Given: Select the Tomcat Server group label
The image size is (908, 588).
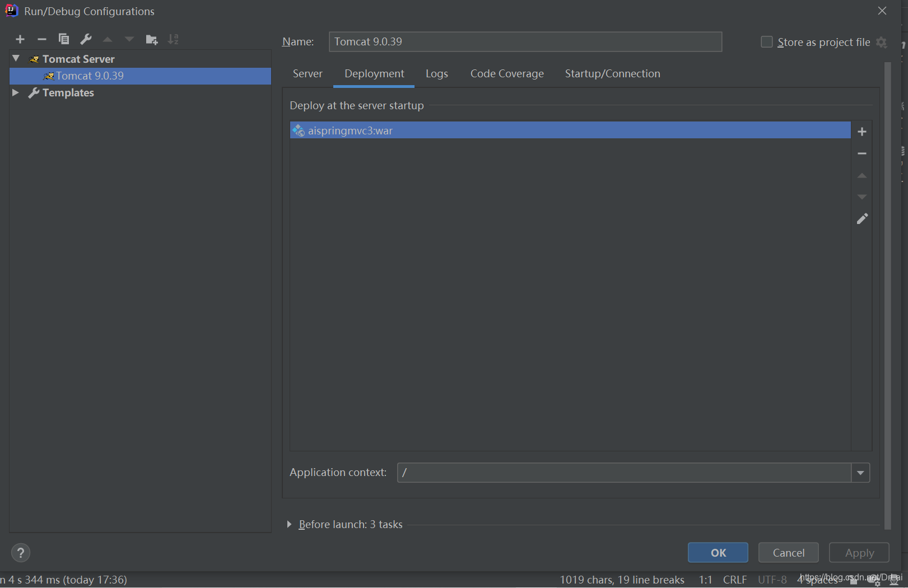Looking at the screenshot, I should tap(78, 59).
